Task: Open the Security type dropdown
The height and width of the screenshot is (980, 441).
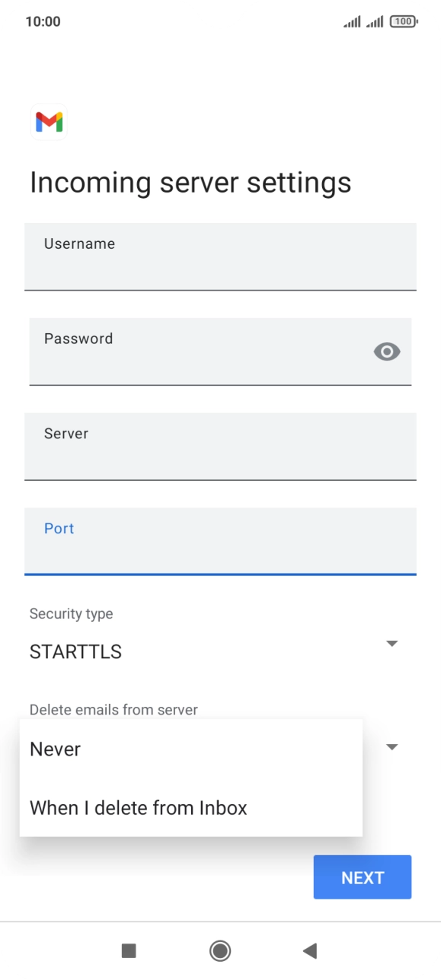Action: (391, 643)
